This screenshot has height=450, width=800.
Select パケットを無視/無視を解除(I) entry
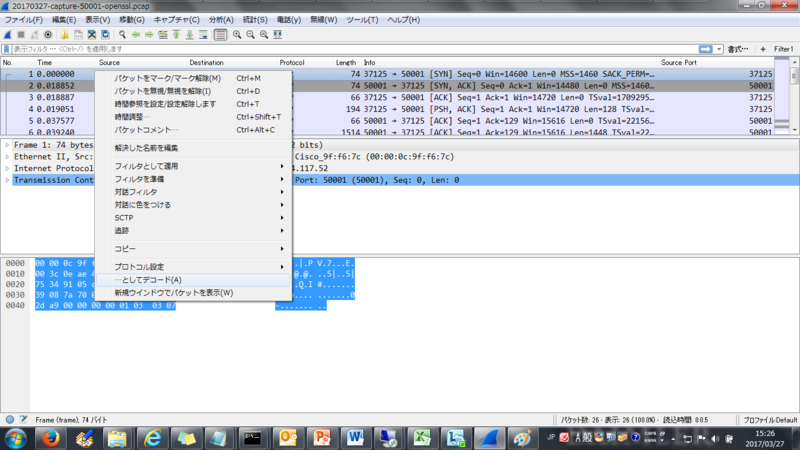pyautogui.click(x=193, y=91)
